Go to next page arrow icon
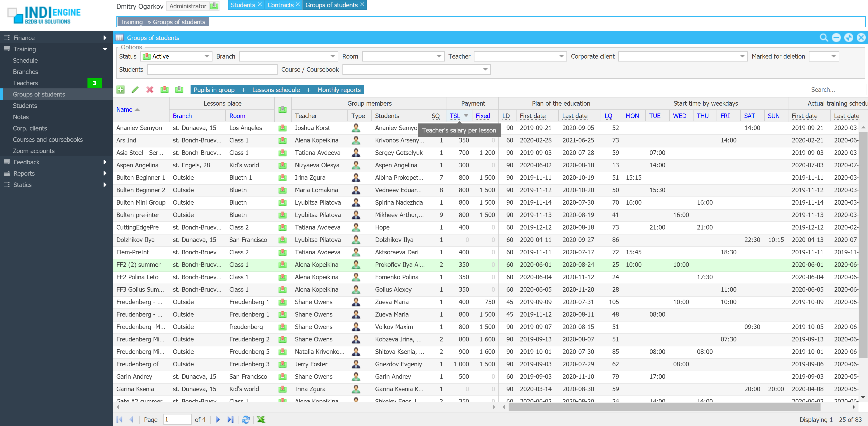 click(x=218, y=419)
